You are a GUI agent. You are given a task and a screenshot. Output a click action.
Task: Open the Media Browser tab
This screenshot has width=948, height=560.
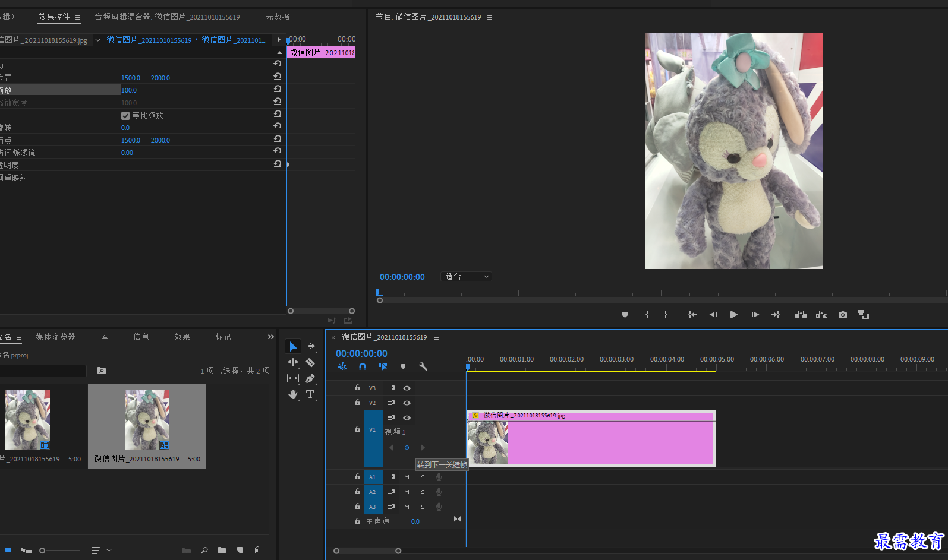pos(55,337)
